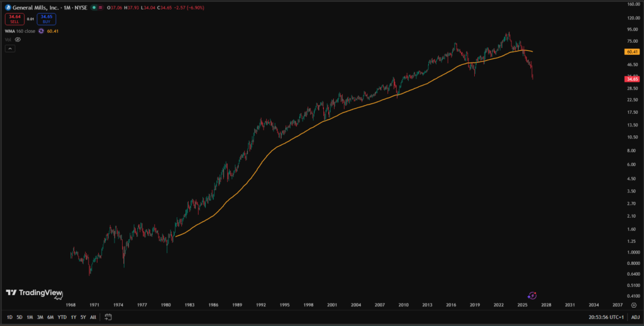Click the purple lightning events icon
Image resolution: width=644 pixels, height=326 pixels.
coord(532,295)
